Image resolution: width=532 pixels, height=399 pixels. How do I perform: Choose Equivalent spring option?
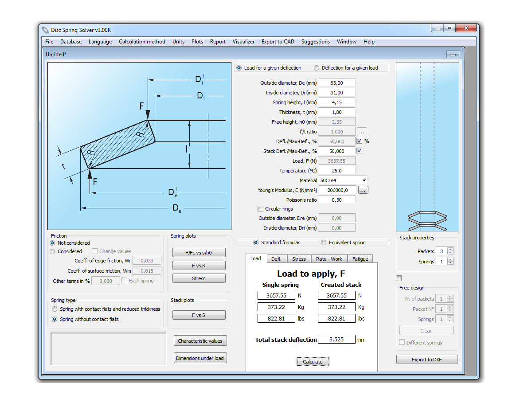(343, 243)
